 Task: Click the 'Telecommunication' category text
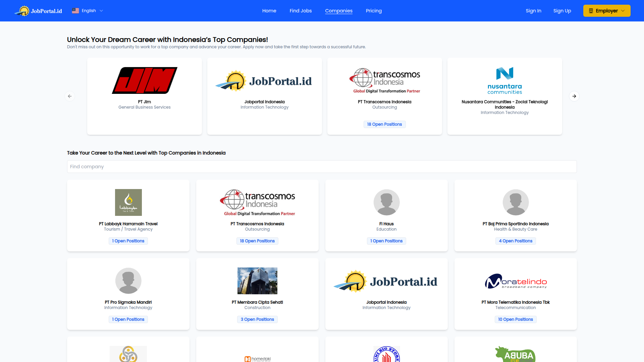tap(516, 308)
